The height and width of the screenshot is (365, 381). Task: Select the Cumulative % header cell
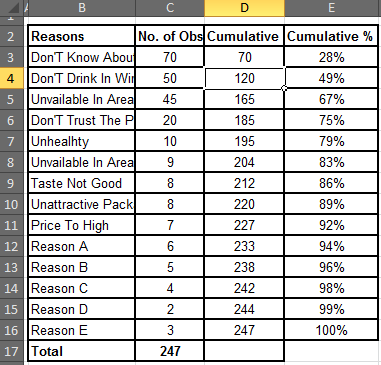click(331, 36)
